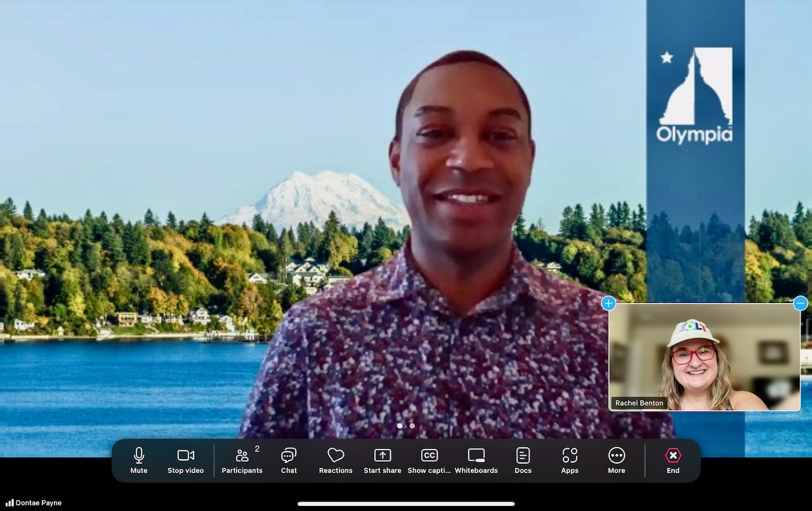Screen dimensions: 812x511
Task: Tap the home indicator bar
Action: 406,504
